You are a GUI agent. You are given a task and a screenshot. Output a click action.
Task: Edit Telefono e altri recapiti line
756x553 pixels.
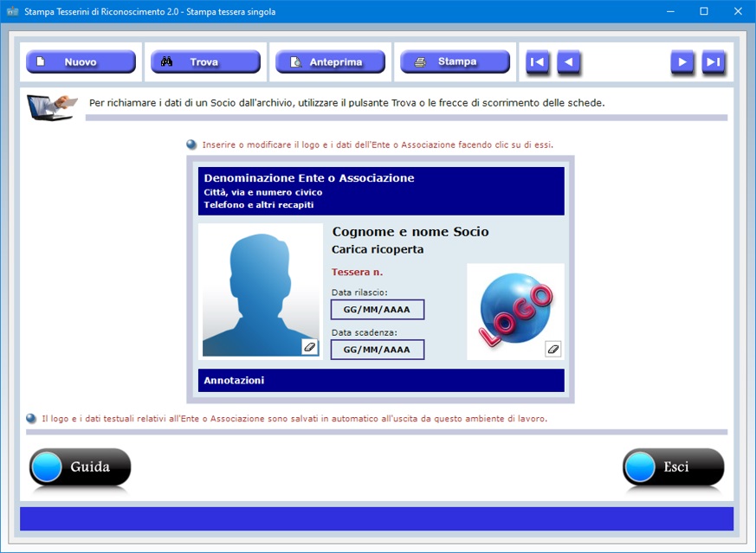pyautogui.click(x=258, y=205)
